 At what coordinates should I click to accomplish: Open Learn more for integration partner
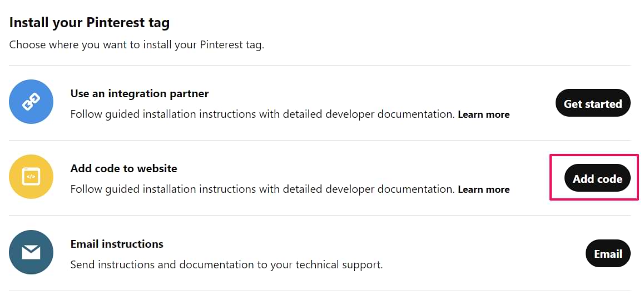483,114
